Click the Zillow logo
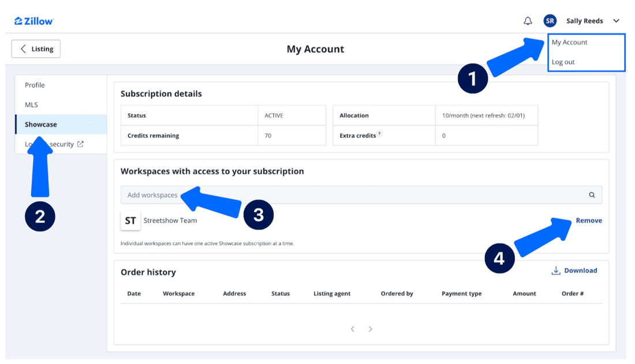This screenshot has height=364, width=635. [x=33, y=20]
